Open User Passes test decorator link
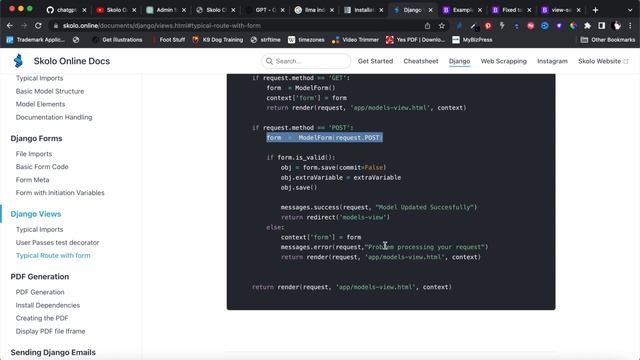The height and width of the screenshot is (360, 640). tap(58, 242)
